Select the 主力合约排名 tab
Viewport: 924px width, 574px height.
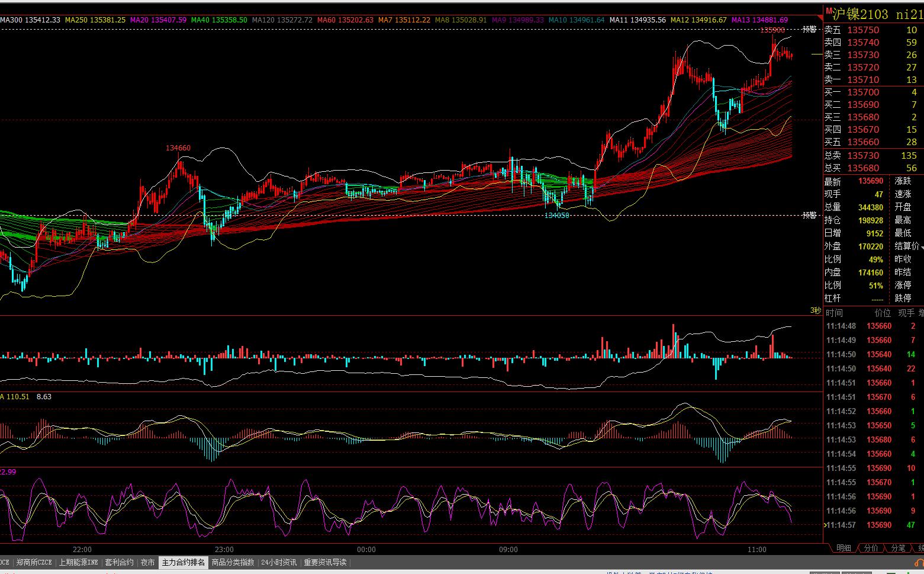[x=183, y=562]
